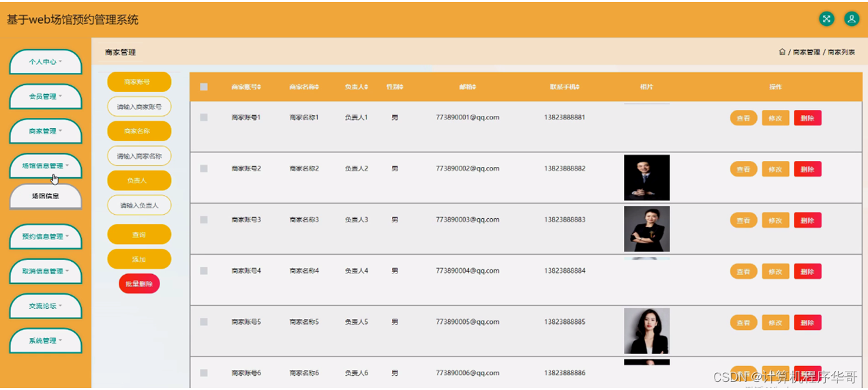
Task: Click the photo thumbnail for 商家账号2
Action: coord(646,177)
